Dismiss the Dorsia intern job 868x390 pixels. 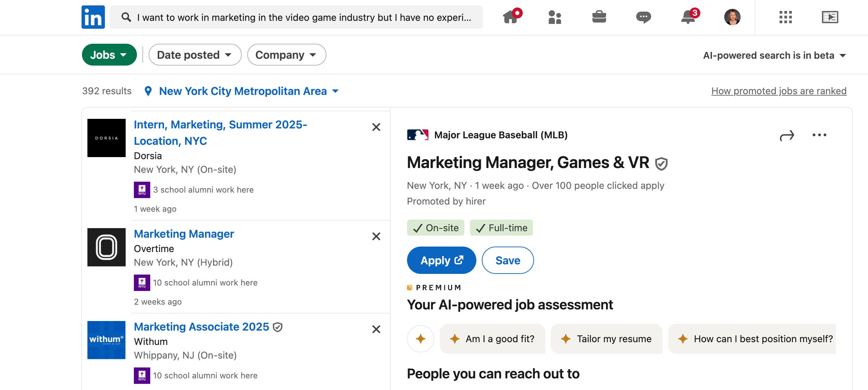(x=376, y=127)
